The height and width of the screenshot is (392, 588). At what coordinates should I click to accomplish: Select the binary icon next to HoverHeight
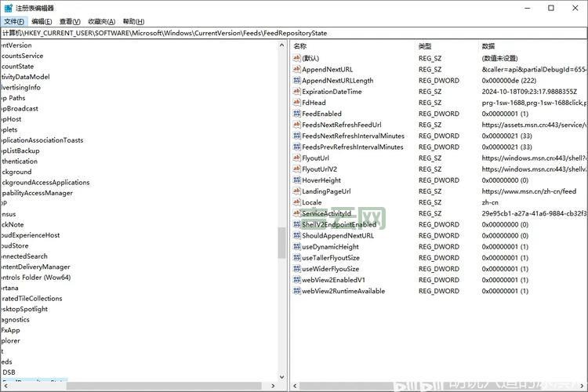coord(297,180)
